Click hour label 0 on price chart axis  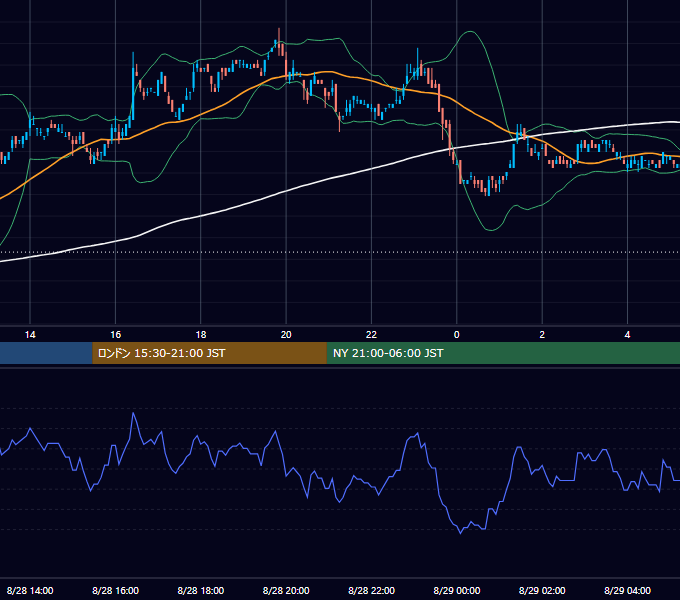[x=456, y=335]
